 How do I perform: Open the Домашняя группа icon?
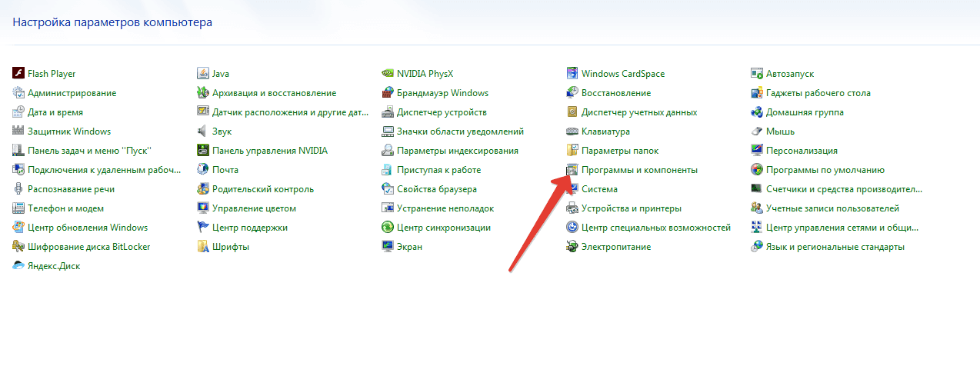(x=757, y=112)
